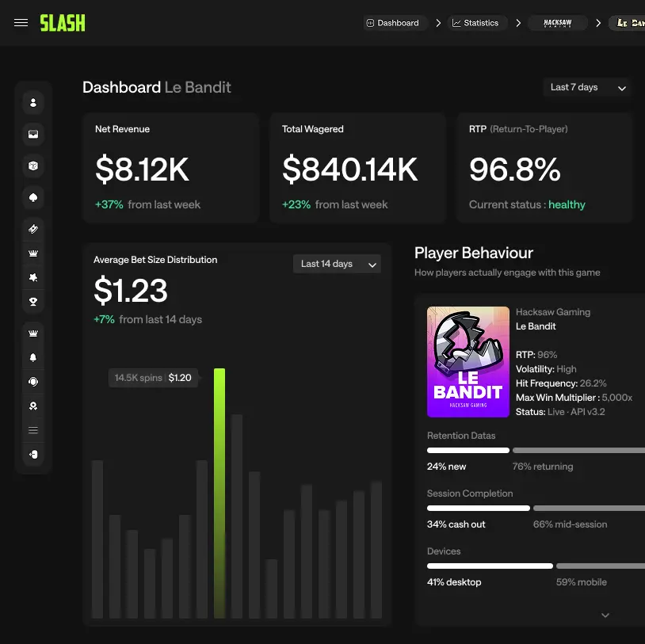The height and width of the screenshot is (644, 645).
Task: Click the $1.23 average bet value
Action: point(131,291)
